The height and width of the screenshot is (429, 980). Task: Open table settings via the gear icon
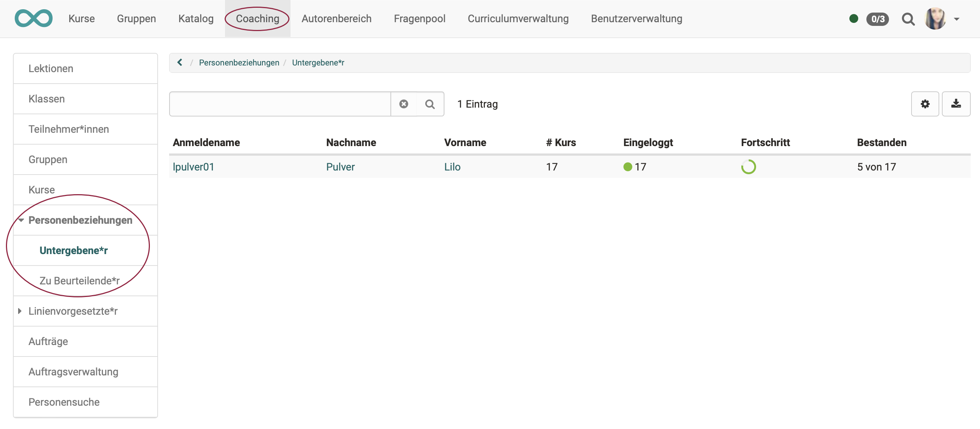point(925,104)
